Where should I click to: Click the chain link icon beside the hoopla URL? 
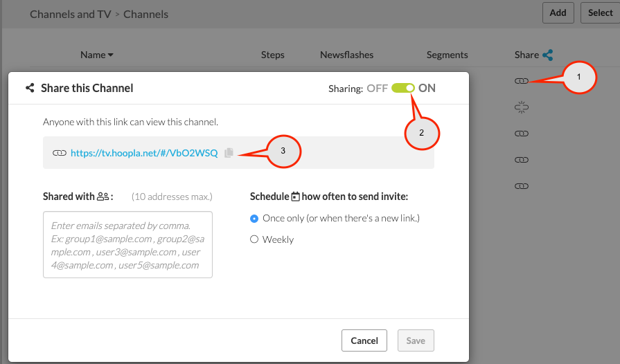pyautogui.click(x=60, y=153)
